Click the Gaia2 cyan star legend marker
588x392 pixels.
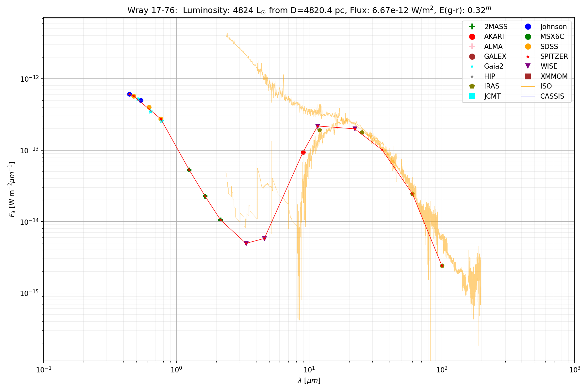[472, 66]
